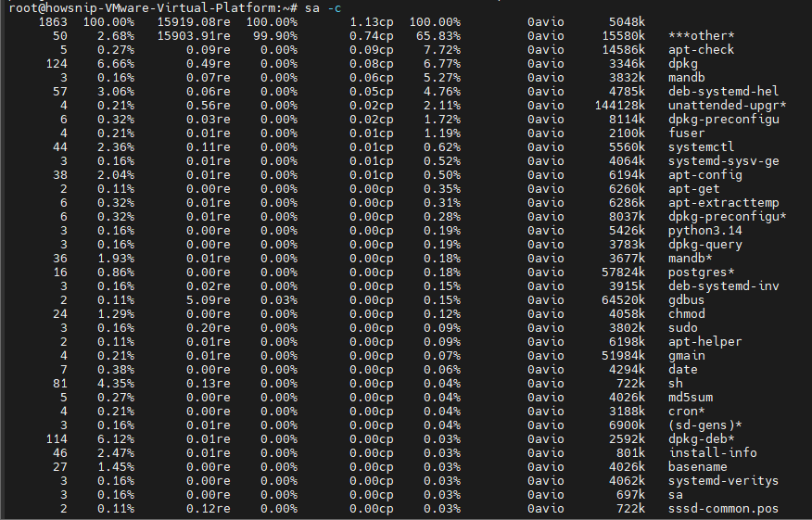Select the 'postgres*' command name
812x520 pixels.
tap(701, 273)
